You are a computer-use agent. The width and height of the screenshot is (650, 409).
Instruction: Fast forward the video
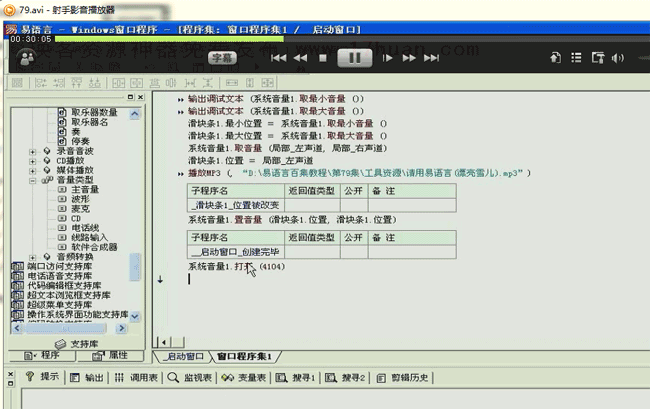tap(409, 58)
